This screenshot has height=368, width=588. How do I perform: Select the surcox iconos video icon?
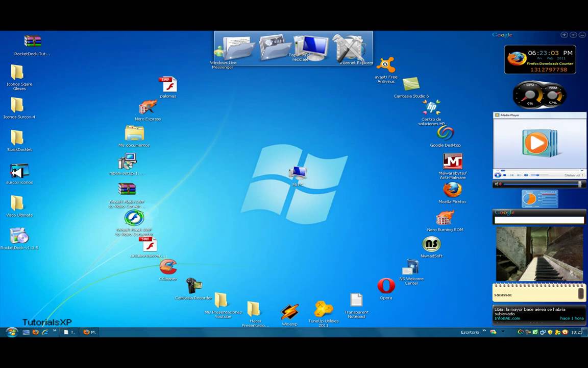(x=19, y=171)
